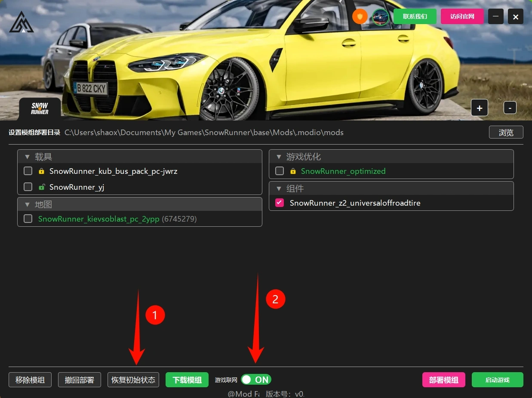Click green unlock icon beside SnowRunner_yj
Screen dimensions: 532x398
[x=41, y=187]
